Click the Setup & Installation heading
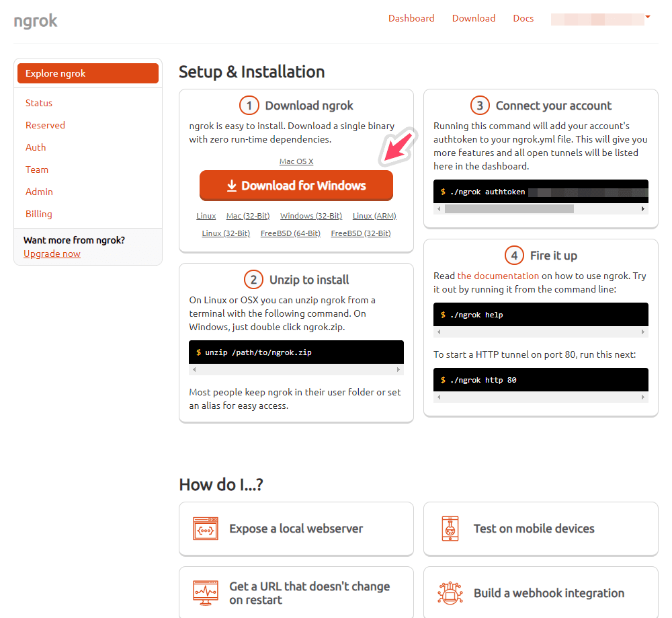 pyautogui.click(x=251, y=72)
